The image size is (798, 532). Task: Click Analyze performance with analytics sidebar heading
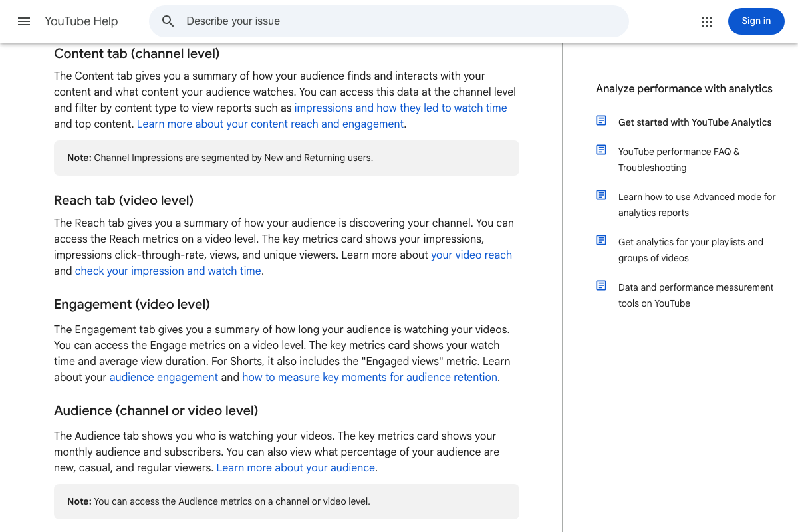[x=684, y=88]
